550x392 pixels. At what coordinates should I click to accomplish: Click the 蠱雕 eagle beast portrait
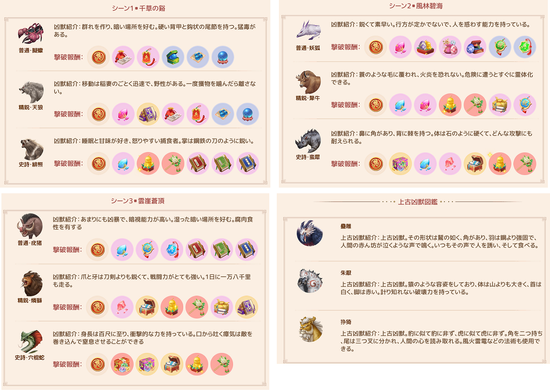click(309, 233)
